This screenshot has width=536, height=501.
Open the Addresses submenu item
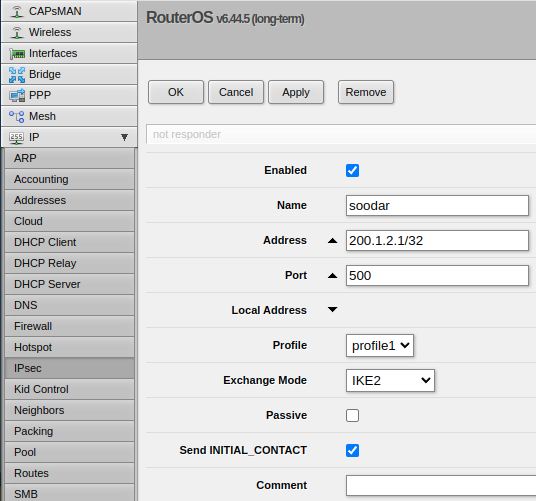tap(69, 200)
